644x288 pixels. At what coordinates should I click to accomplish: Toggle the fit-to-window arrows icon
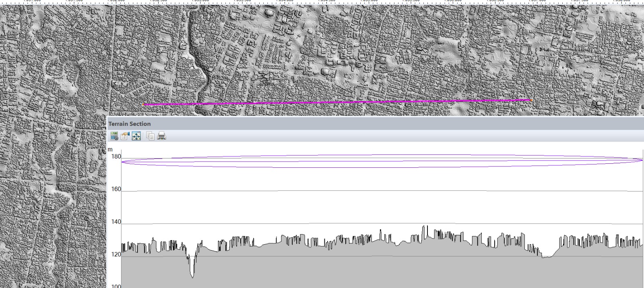[x=136, y=136]
